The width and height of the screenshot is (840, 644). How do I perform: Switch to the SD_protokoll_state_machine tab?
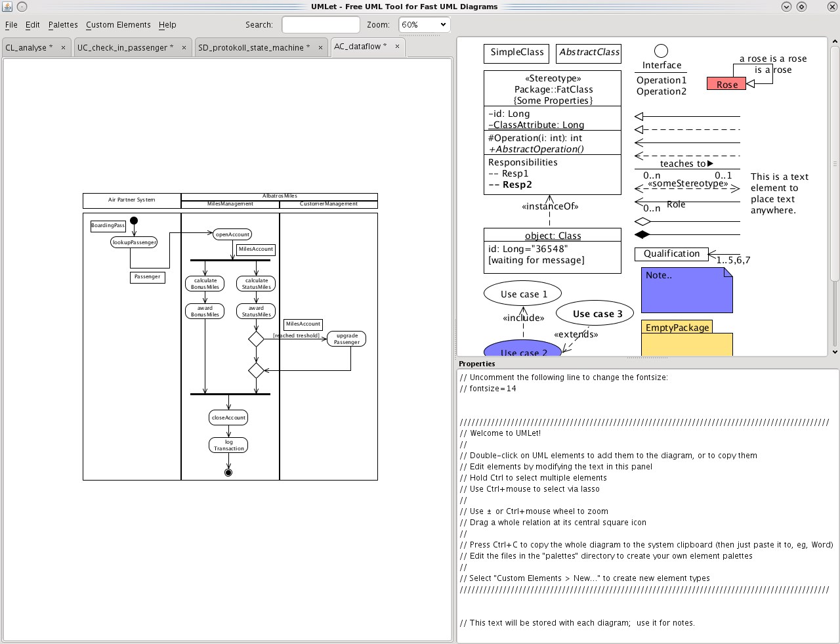(x=253, y=47)
